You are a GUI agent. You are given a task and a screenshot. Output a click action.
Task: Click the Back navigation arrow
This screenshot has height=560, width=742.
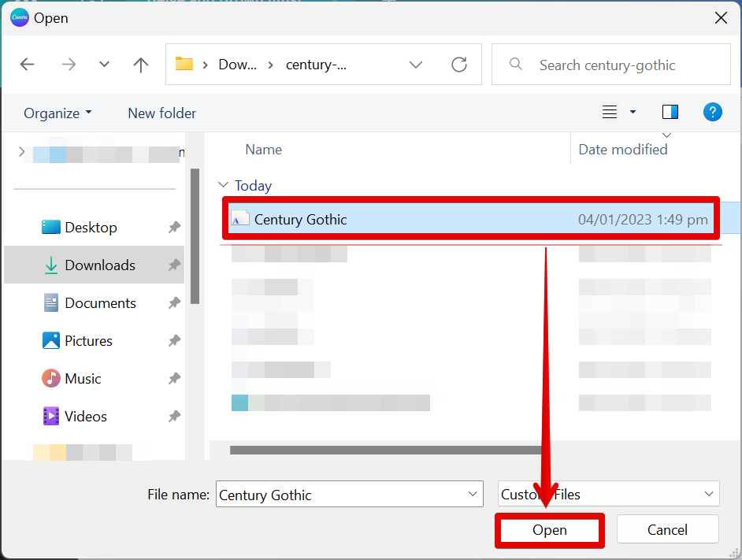27,65
